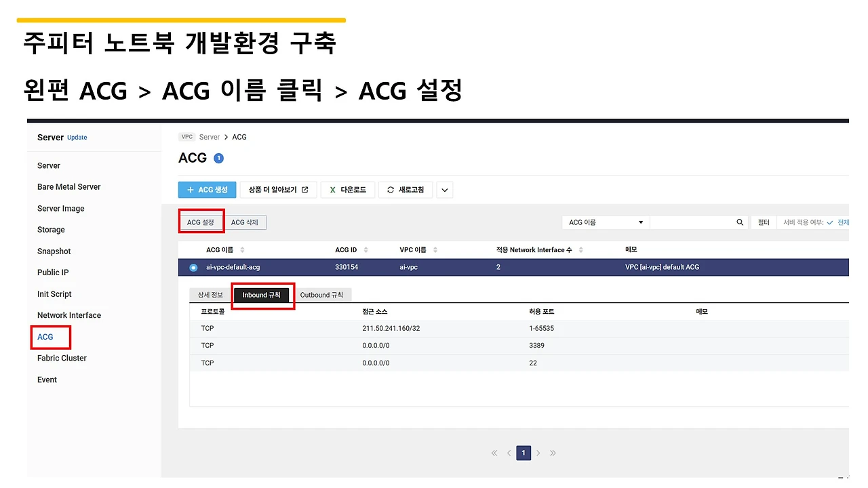Select Snapshot in the left sidebar
The width and height of the screenshot is (868, 488).
tap(54, 251)
